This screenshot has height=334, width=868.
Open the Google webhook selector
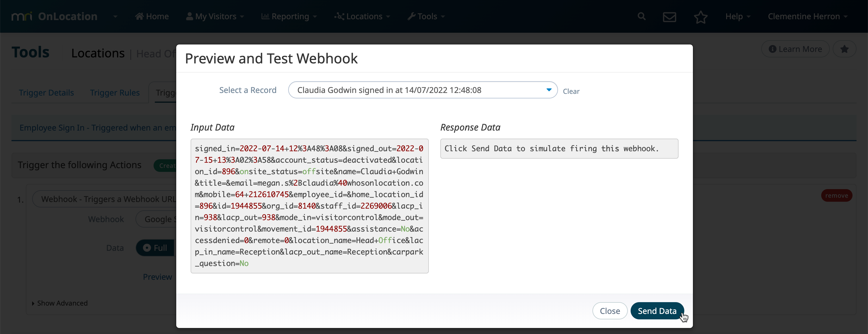click(x=156, y=219)
